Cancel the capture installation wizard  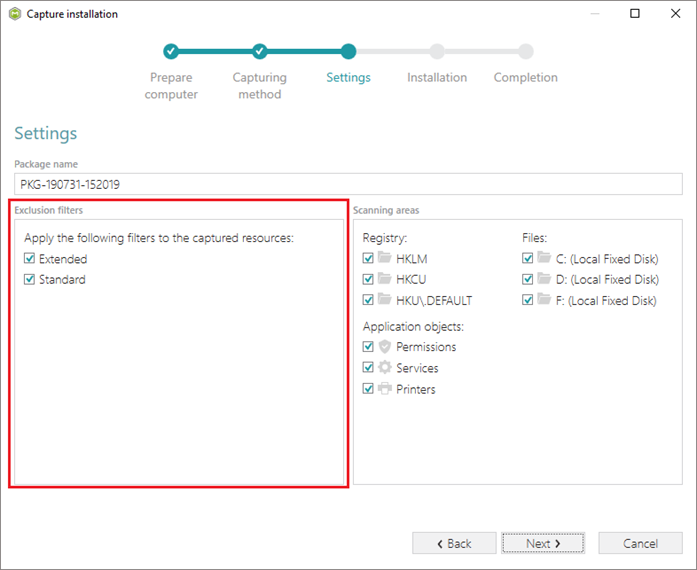[x=641, y=543]
